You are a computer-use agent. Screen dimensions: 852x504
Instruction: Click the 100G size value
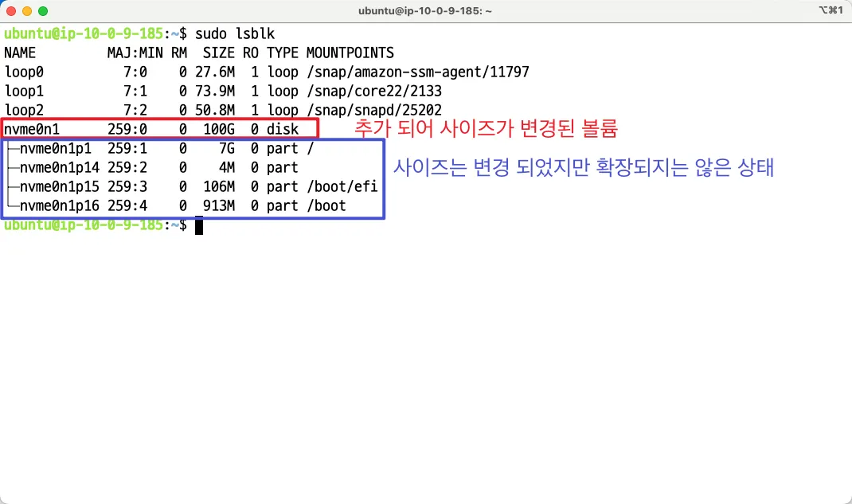219,129
